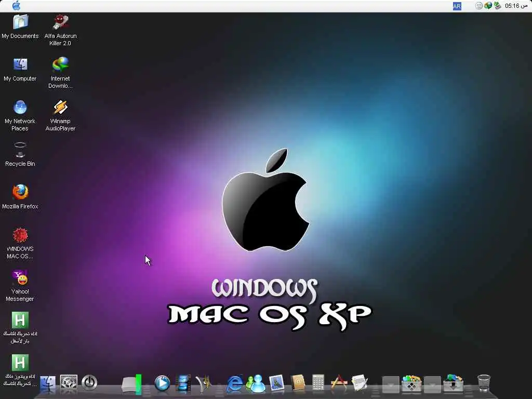Launch the Calculator from the dock
Viewport: 532px width, 399px height.
click(x=318, y=383)
